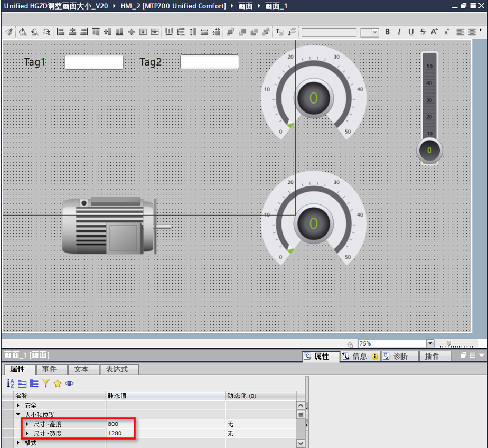Click the Strikethrough formatting icon
The image size is (488, 448).
pyautogui.click(x=423, y=32)
